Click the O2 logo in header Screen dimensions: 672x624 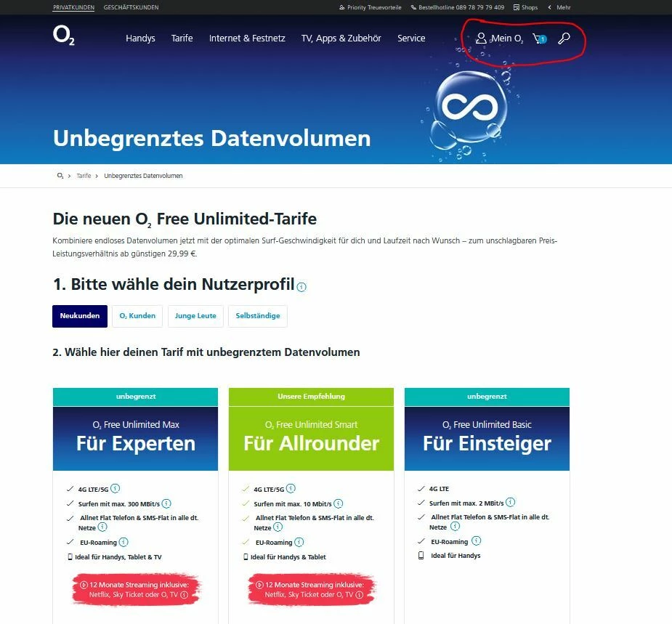click(64, 35)
